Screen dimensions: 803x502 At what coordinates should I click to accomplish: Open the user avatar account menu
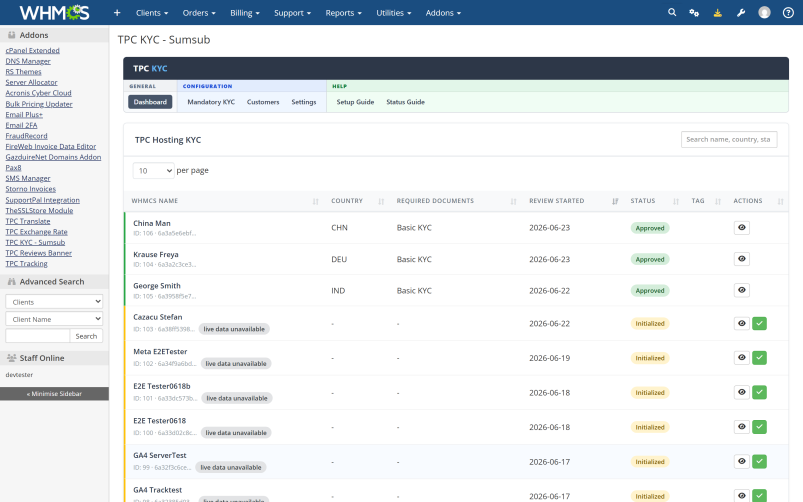[764, 12]
